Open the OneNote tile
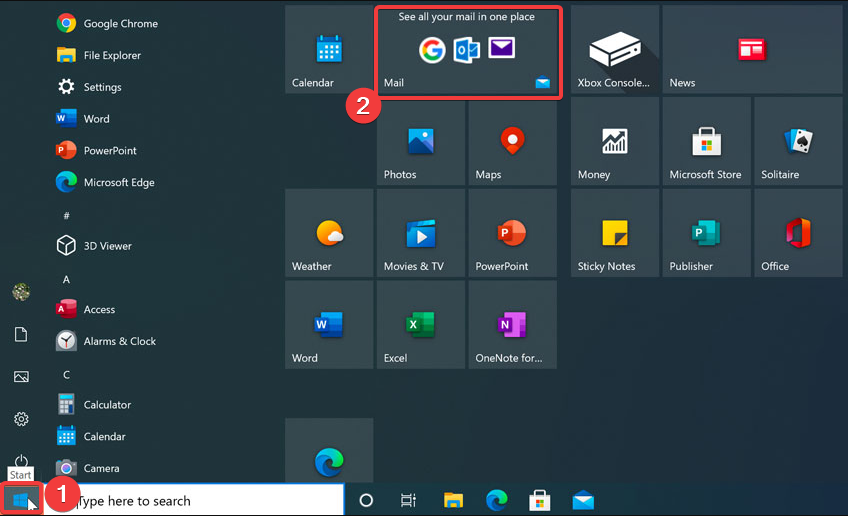Viewport: 848px width, 516px height. coord(513,325)
